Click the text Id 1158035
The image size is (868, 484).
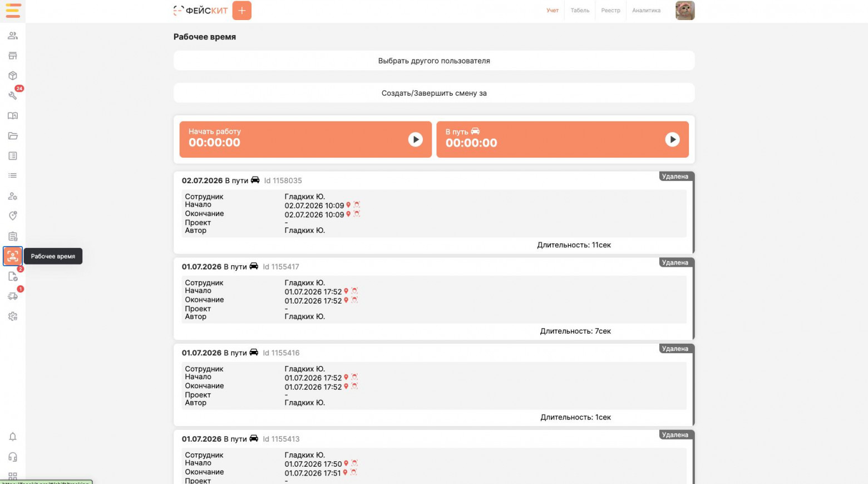point(283,180)
